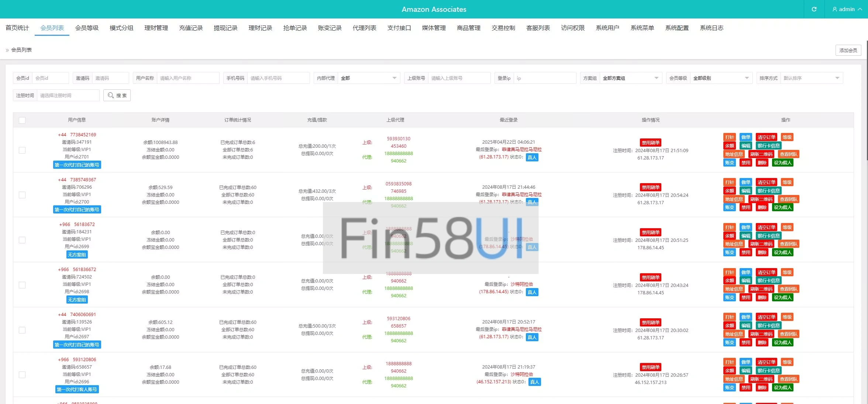Click the search button with magnifier icon
The image size is (868, 404).
117,95
